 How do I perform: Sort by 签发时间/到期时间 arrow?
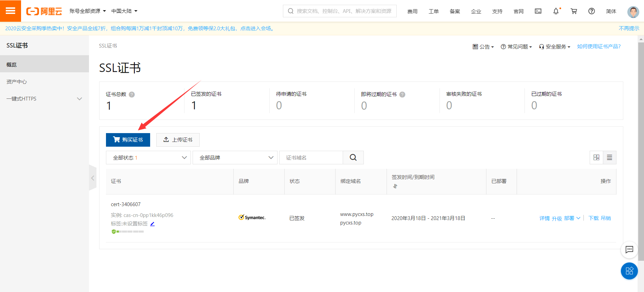point(395,186)
